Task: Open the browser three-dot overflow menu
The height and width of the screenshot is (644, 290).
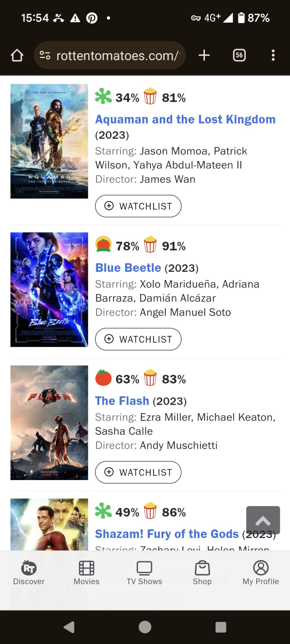Action: [273, 55]
